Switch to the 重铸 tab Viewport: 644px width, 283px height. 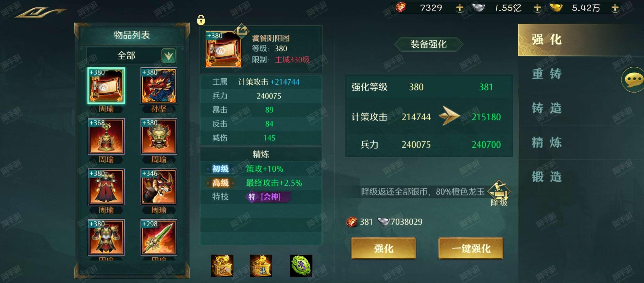click(x=547, y=74)
